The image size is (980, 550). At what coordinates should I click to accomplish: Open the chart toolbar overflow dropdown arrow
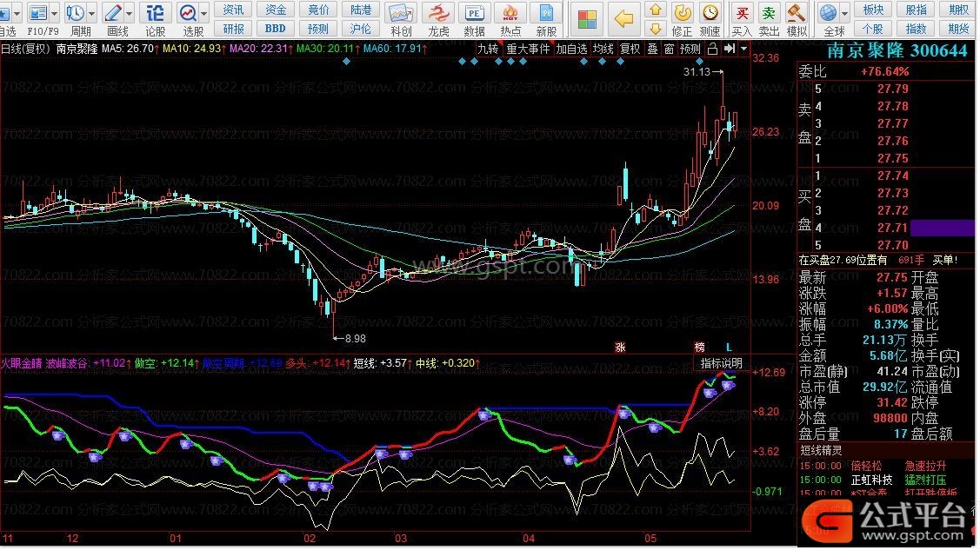(743, 49)
